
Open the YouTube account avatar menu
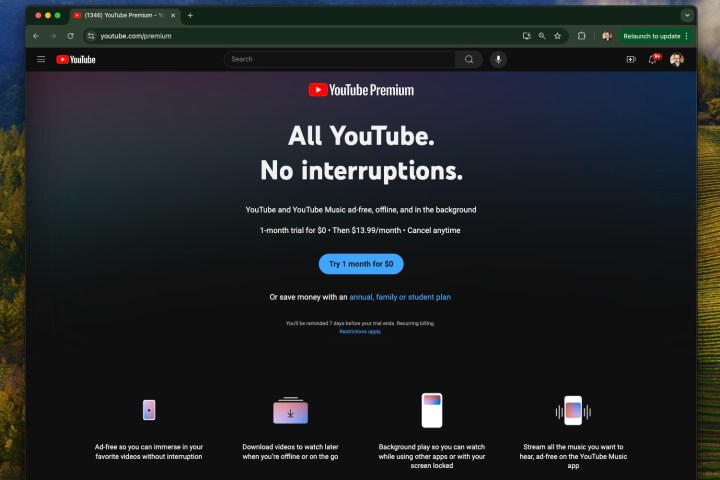point(677,59)
